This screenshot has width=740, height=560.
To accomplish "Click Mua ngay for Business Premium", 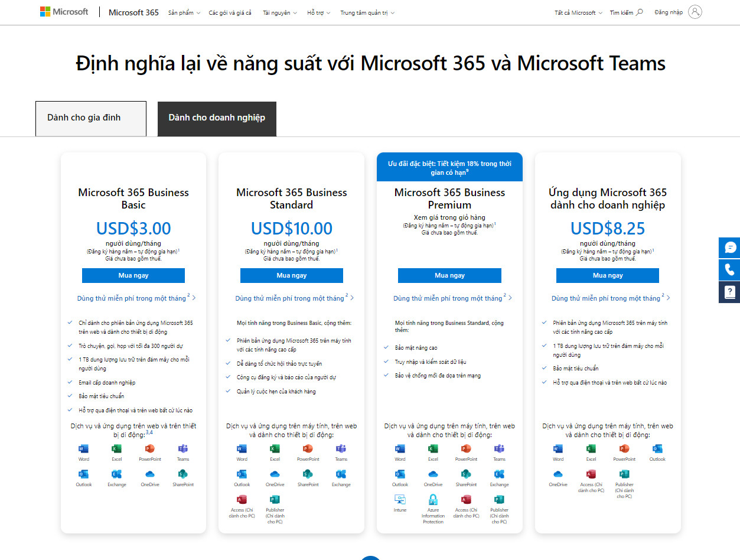I will [449, 275].
